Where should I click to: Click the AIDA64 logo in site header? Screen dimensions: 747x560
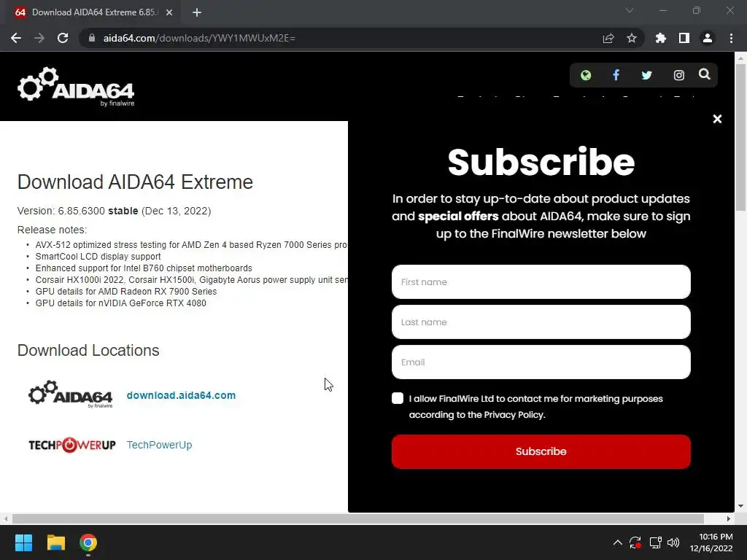76,86
